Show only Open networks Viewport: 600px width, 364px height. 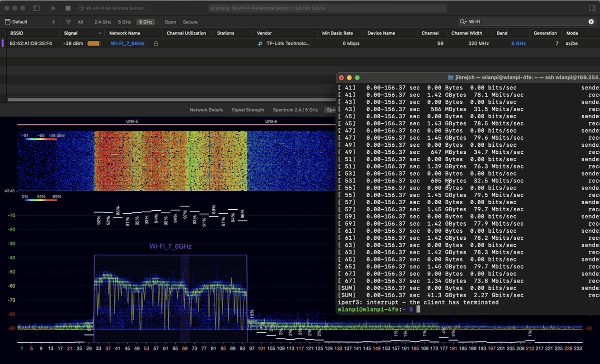pyautogui.click(x=170, y=22)
